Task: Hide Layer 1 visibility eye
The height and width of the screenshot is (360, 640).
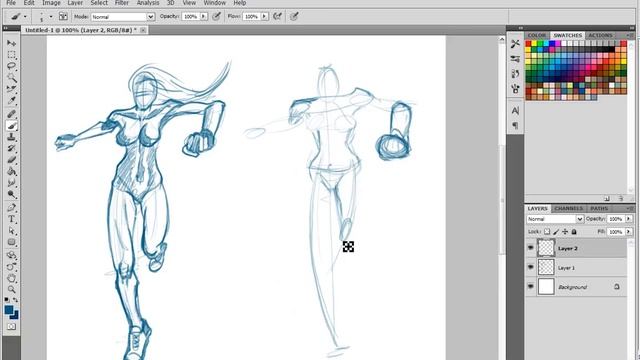Action: tap(530, 267)
